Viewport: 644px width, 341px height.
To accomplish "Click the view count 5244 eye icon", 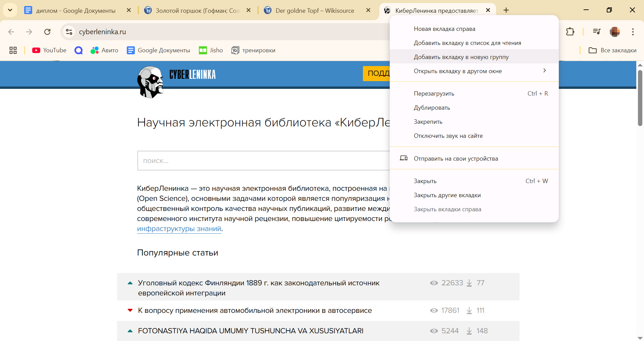I will (434, 331).
